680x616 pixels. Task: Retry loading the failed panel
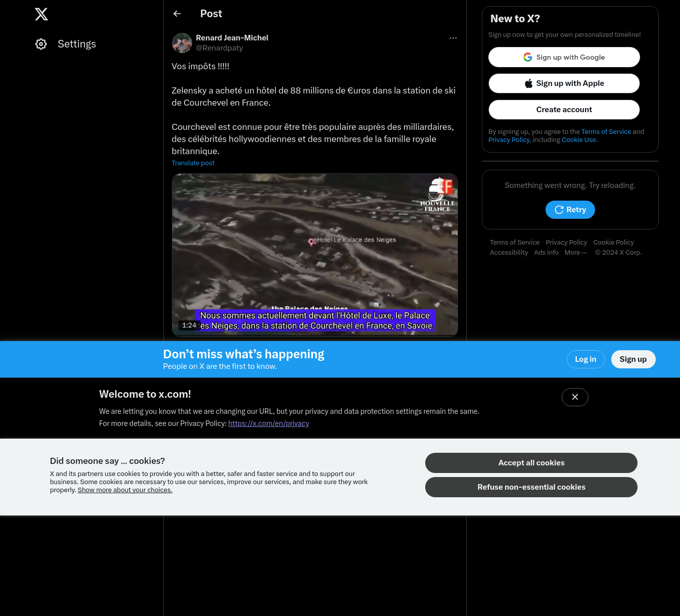click(570, 210)
